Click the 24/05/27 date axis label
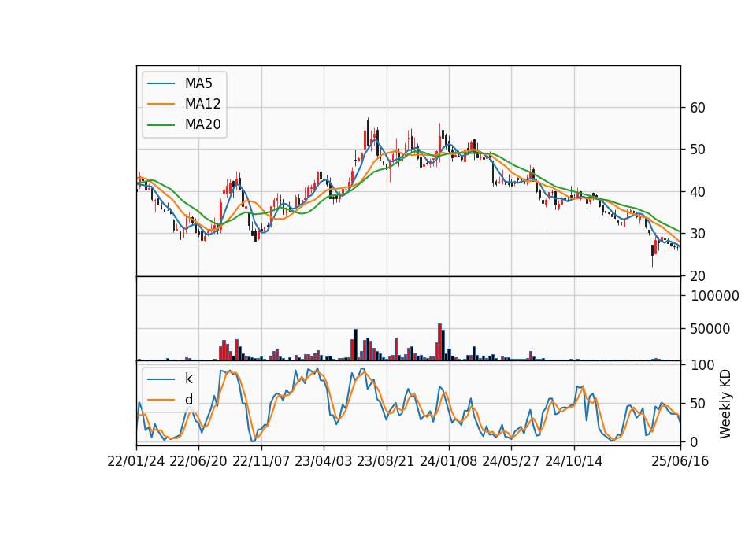The image size is (756, 543). point(511,461)
